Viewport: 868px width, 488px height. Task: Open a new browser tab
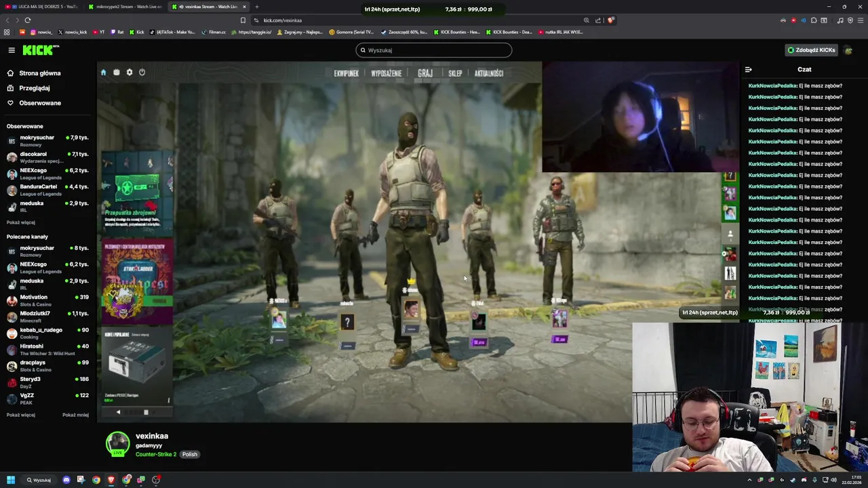(256, 7)
